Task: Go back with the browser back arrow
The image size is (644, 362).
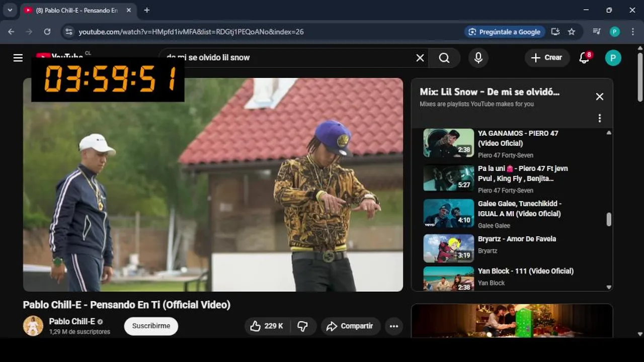Action: point(11,32)
